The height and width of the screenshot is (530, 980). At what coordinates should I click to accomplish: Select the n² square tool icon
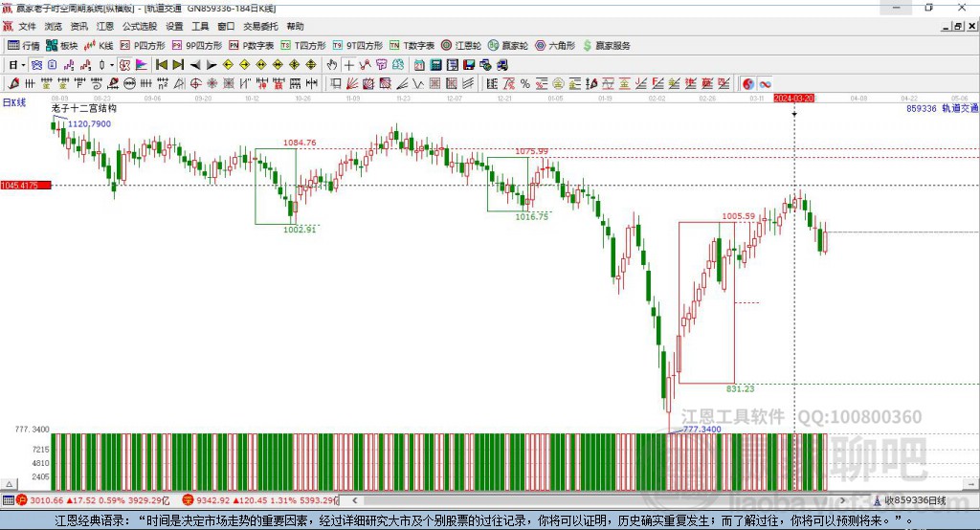[163, 83]
